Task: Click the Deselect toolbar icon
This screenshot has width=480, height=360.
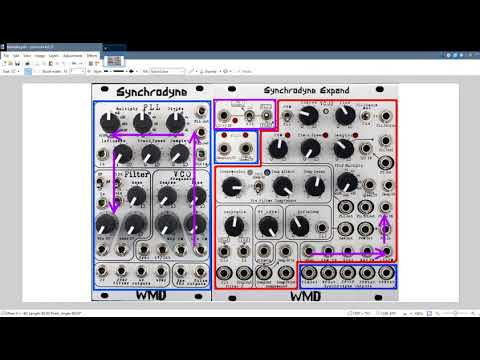Action: pyautogui.click(x=64, y=63)
